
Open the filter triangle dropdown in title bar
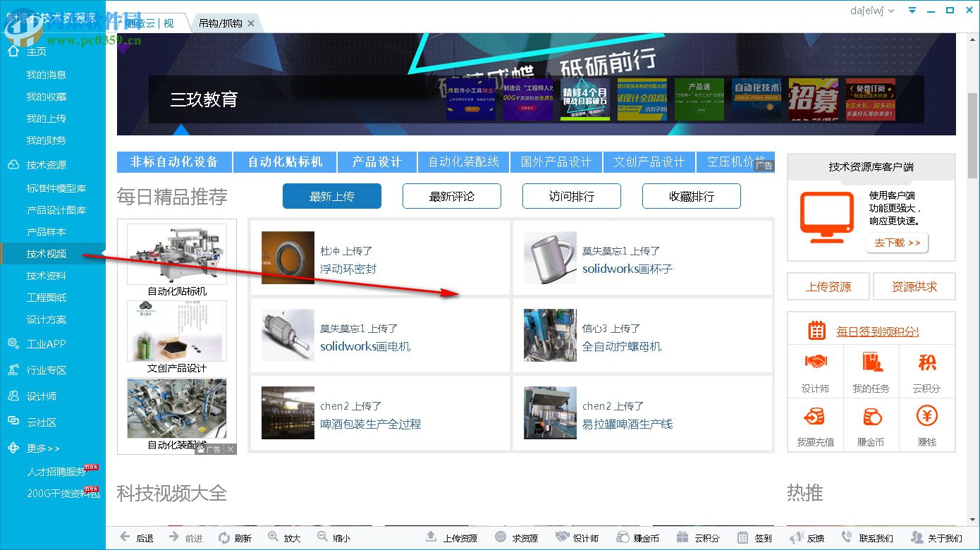912,10
